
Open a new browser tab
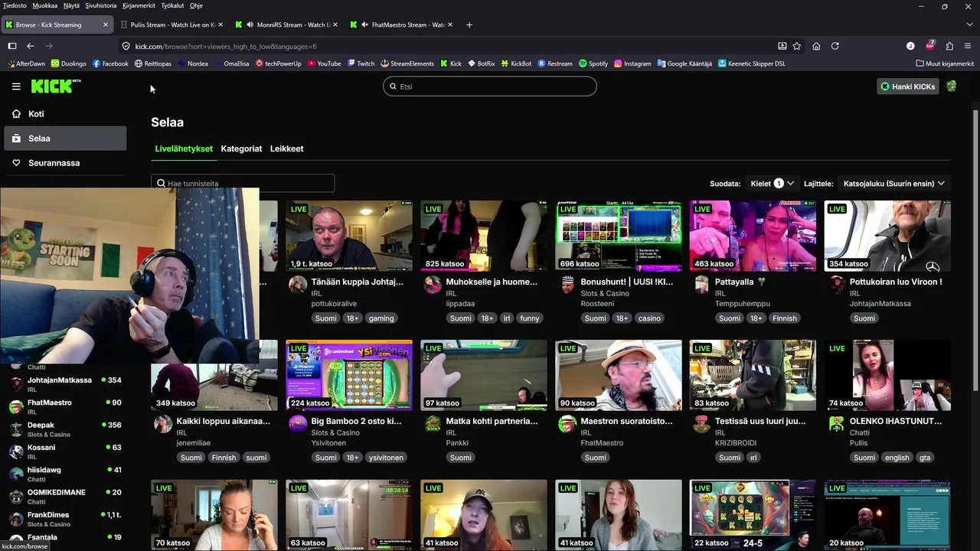click(469, 24)
